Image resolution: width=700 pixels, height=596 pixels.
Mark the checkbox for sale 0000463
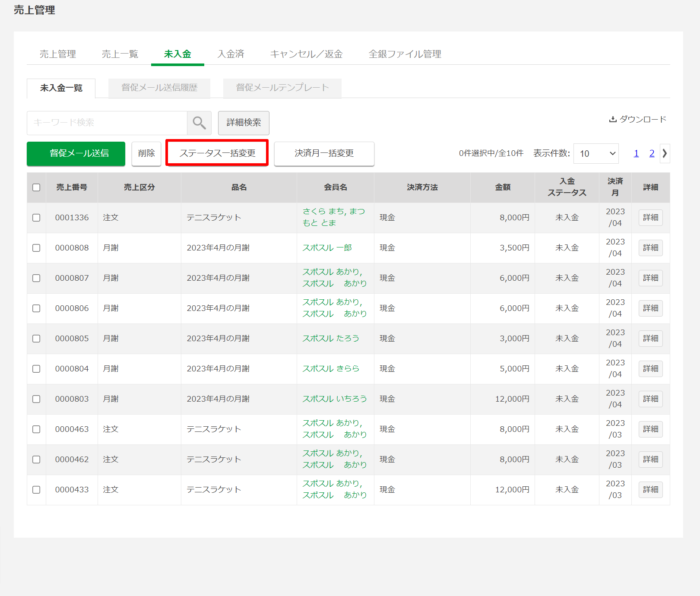pyautogui.click(x=36, y=429)
